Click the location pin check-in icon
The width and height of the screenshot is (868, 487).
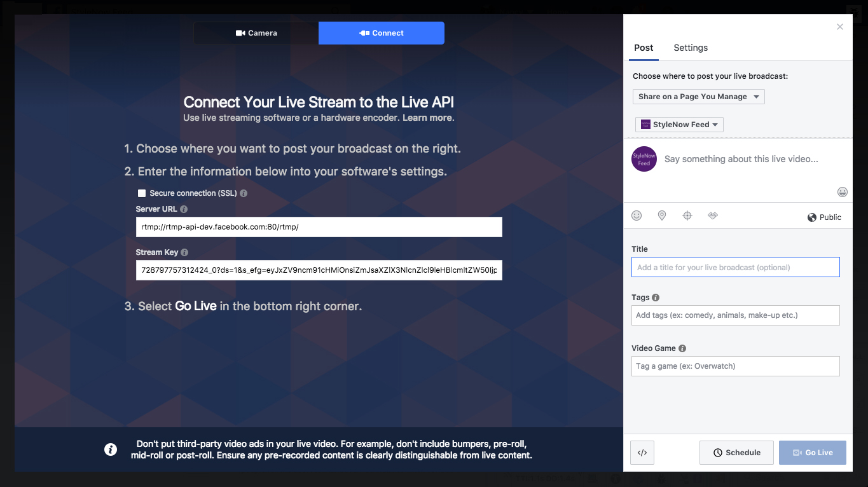tap(662, 216)
